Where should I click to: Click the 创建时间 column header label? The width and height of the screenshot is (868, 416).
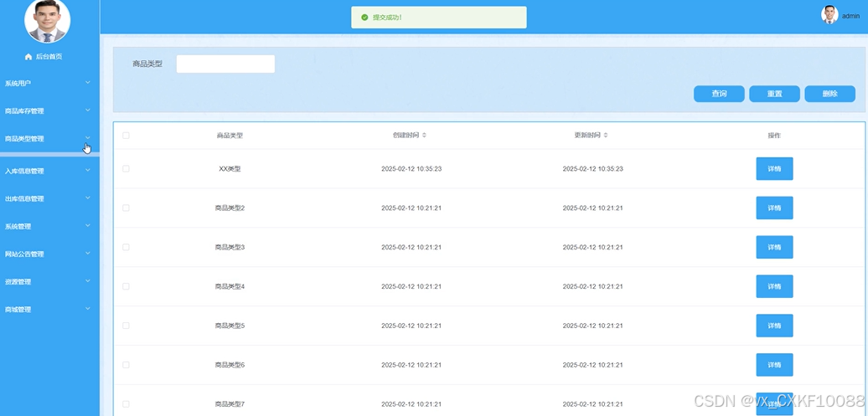tap(406, 136)
